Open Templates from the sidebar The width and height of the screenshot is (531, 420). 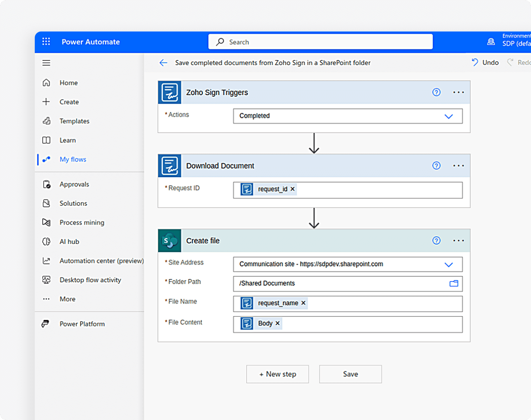74,121
